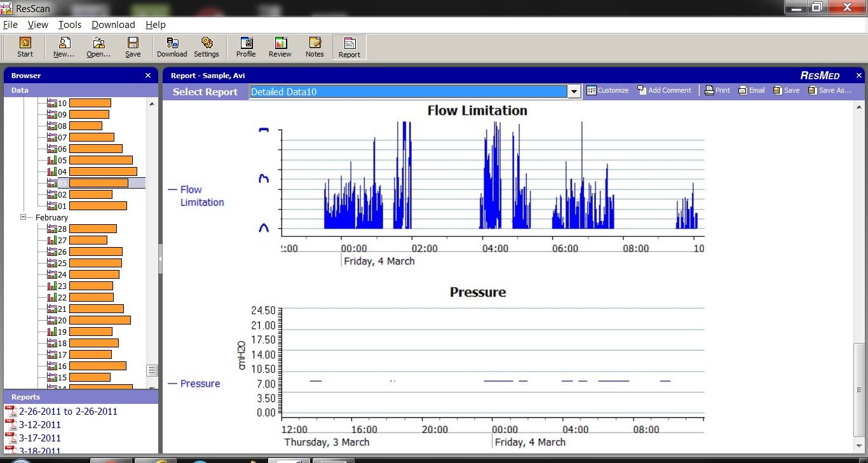Email the report
This screenshot has height=463, width=868.
point(752,91)
